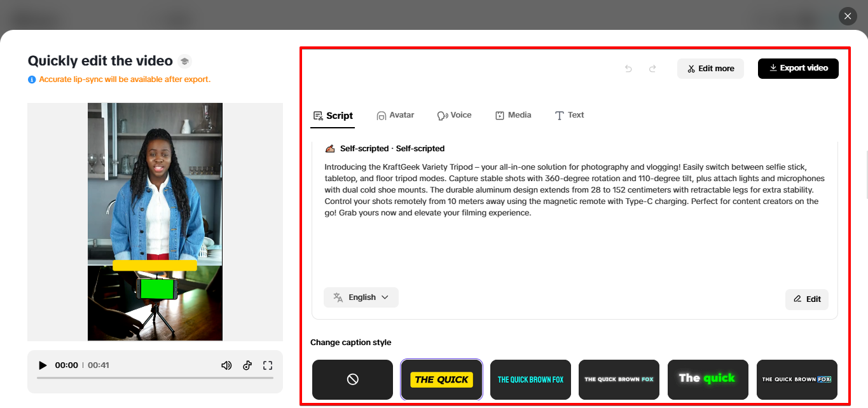The height and width of the screenshot is (408, 868).
Task: Select the no-caption style option
Action: coord(352,379)
